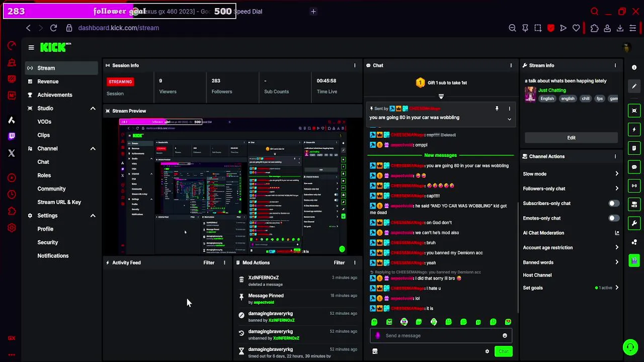The width and height of the screenshot is (644, 362).
Task: Open the browser easy setup sliders icon
Action: tap(633, 28)
